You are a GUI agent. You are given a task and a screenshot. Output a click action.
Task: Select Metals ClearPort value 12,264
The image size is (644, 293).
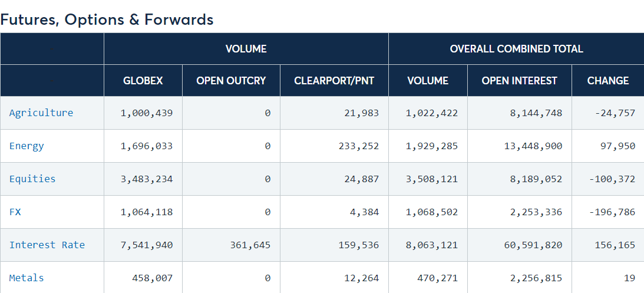pos(362,278)
